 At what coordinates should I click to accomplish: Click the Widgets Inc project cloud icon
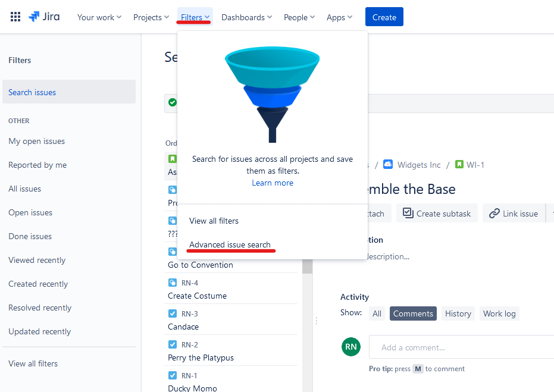tap(388, 165)
